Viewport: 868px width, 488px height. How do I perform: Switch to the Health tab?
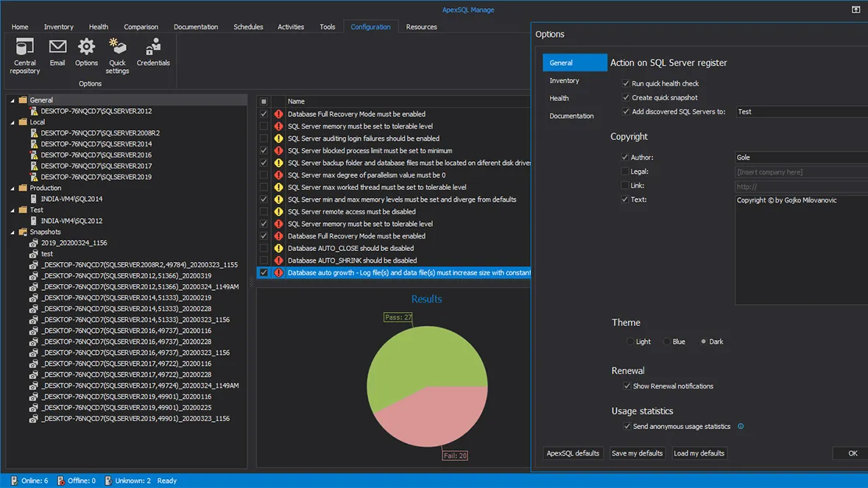tap(99, 27)
